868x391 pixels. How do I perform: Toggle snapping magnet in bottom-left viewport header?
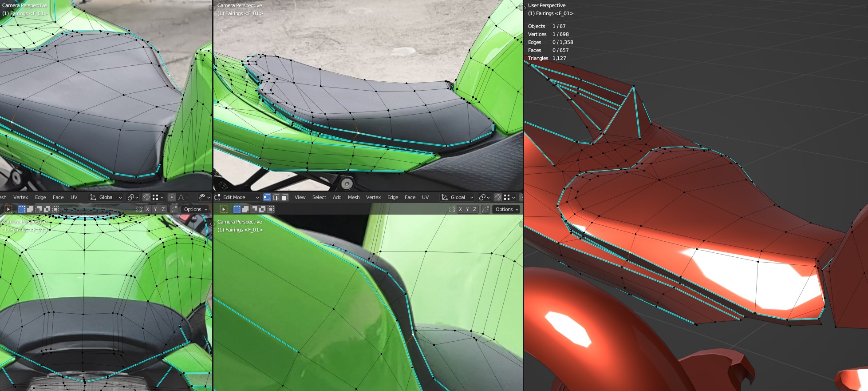146,197
